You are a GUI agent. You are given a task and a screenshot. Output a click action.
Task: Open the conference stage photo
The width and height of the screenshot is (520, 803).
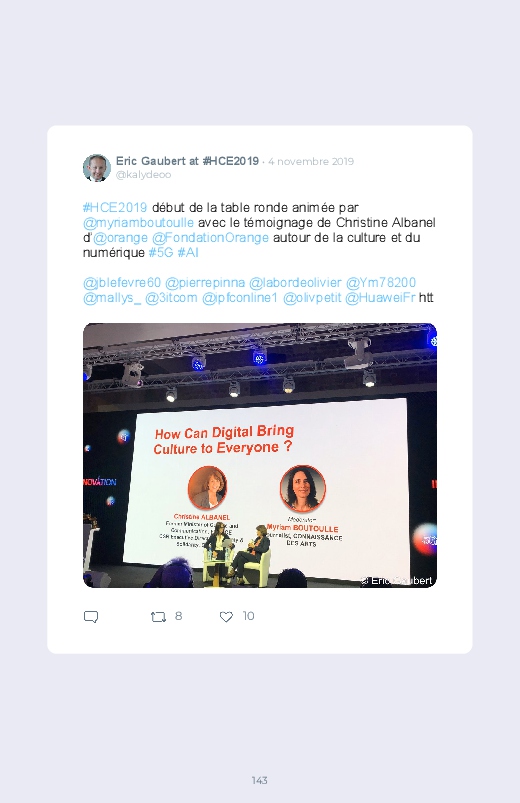260,455
